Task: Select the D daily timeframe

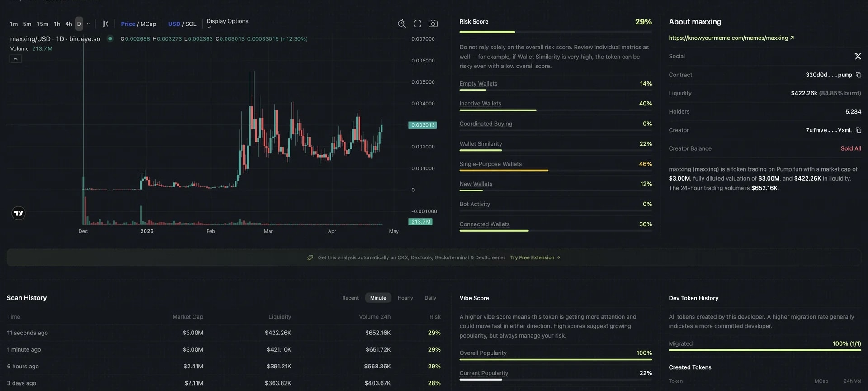Action: click(79, 24)
